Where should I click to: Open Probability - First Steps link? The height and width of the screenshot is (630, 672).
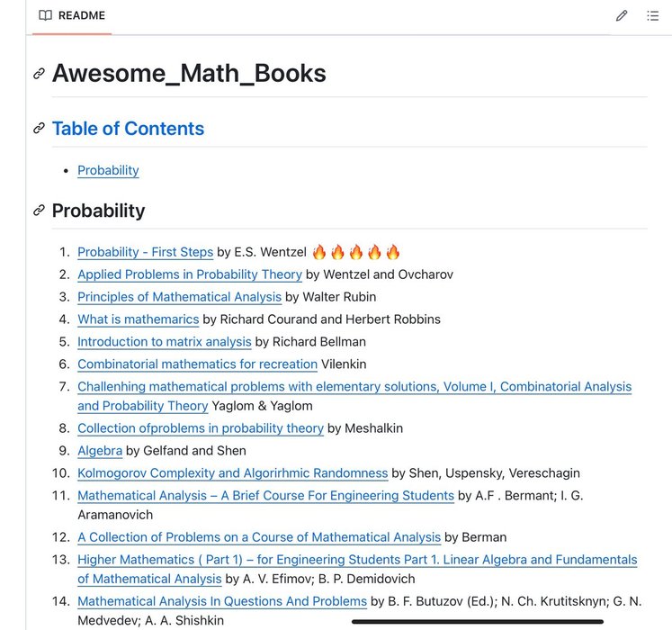(x=146, y=252)
